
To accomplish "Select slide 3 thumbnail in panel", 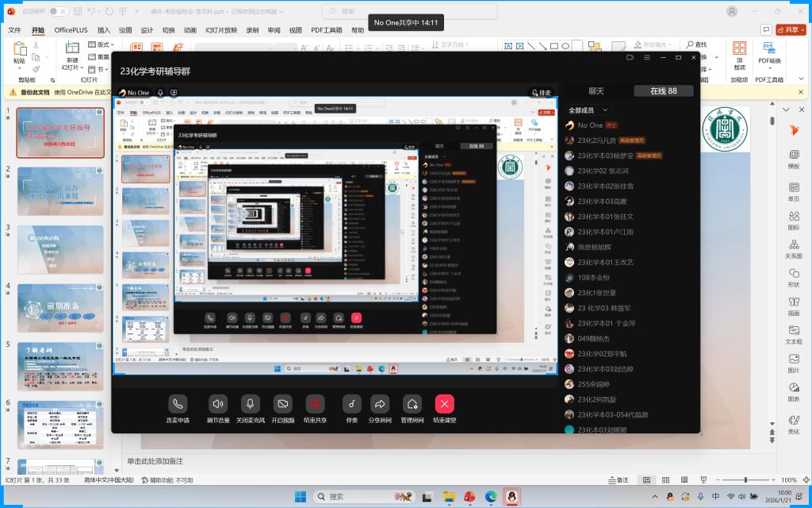I will pyautogui.click(x=60, y=249).
